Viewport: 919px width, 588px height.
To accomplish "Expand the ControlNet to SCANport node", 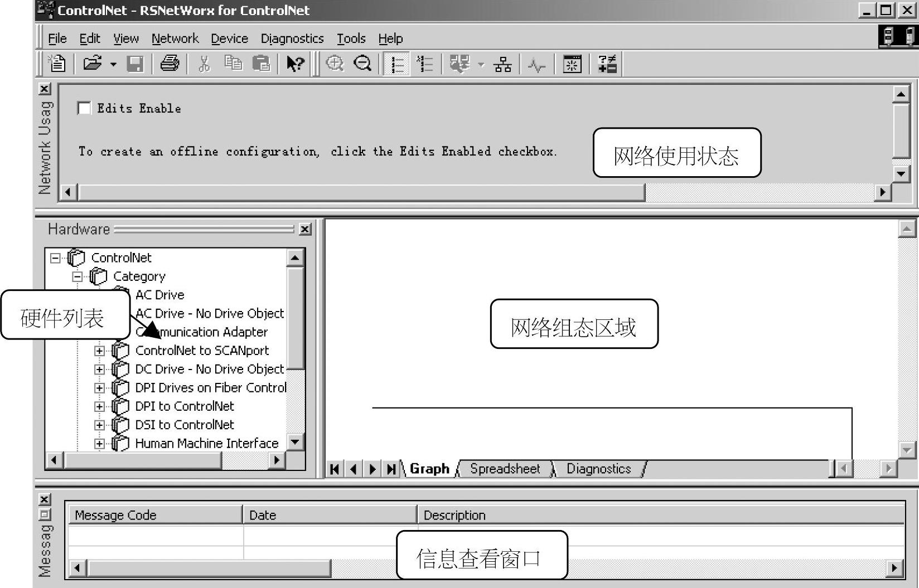I will click(99, 351).
